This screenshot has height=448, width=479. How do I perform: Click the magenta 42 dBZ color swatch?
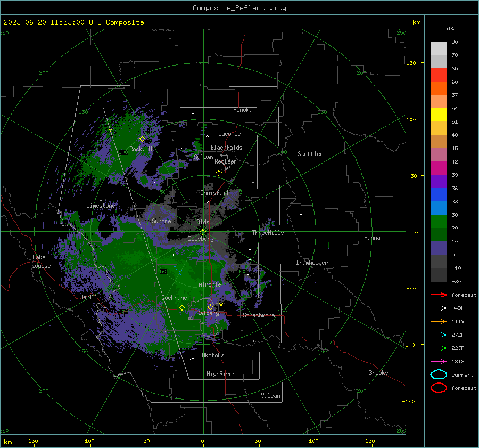pyautogui.click(x=439, y=168)
